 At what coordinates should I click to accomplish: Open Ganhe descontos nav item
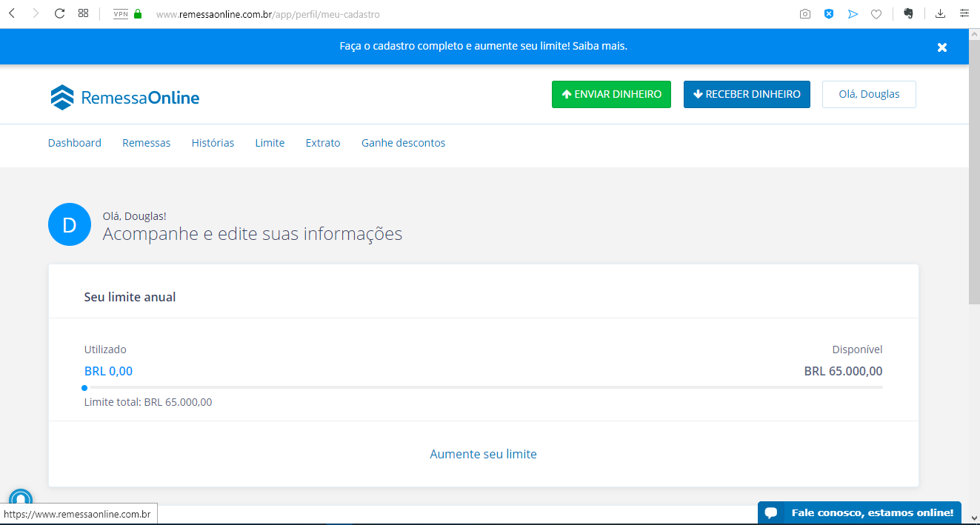click(x=403, y=143)
